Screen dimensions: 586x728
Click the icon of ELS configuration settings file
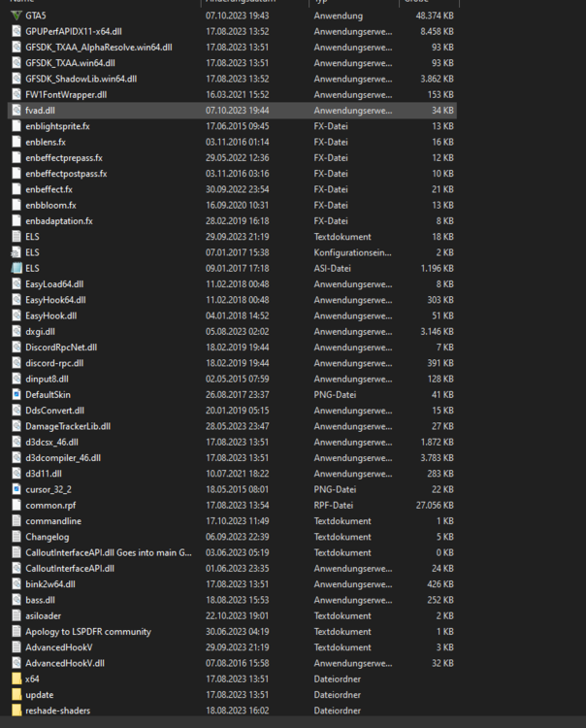click(16, 252)
